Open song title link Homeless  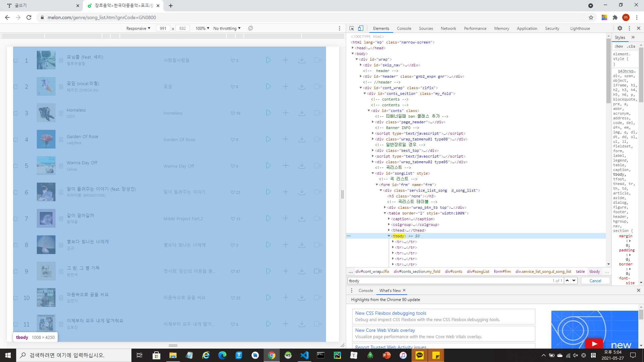click(76, 110)
